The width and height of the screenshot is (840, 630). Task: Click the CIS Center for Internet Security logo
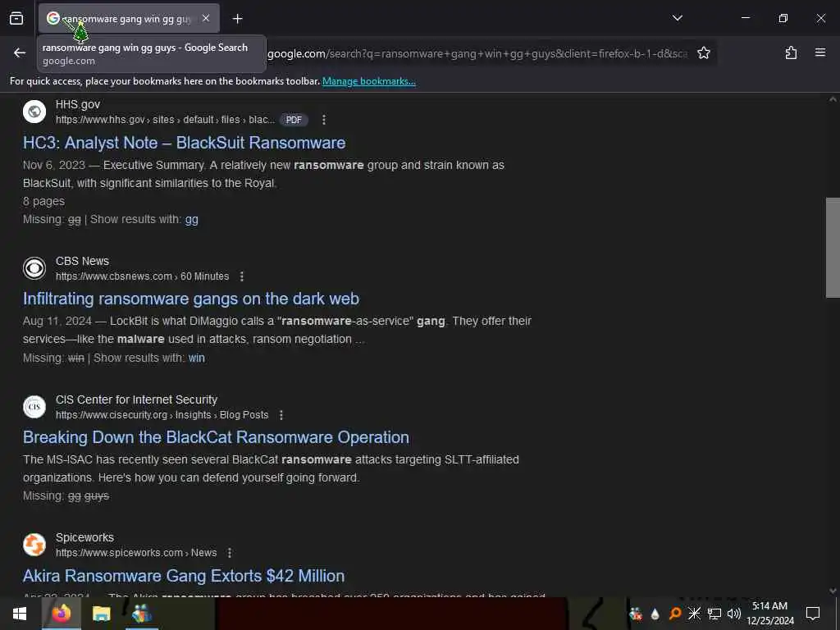click(x=34, y=407)
